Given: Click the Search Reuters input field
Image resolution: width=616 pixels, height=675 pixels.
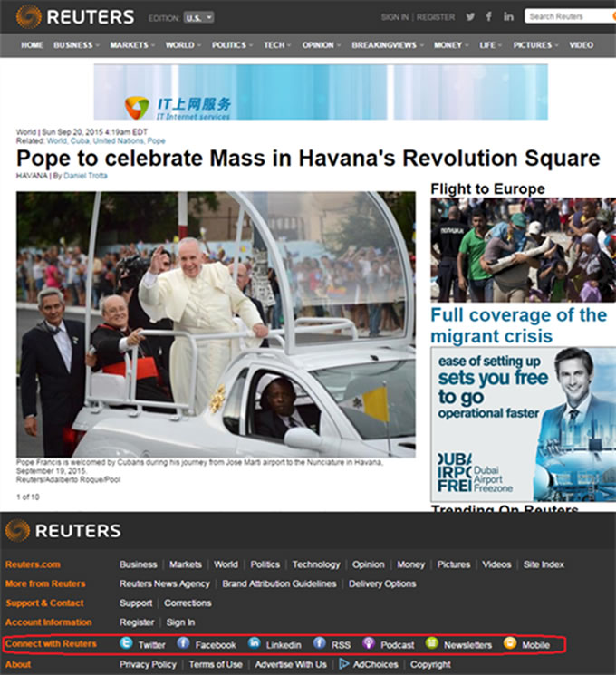Looking at the screenshot, I should coord(569,16).
